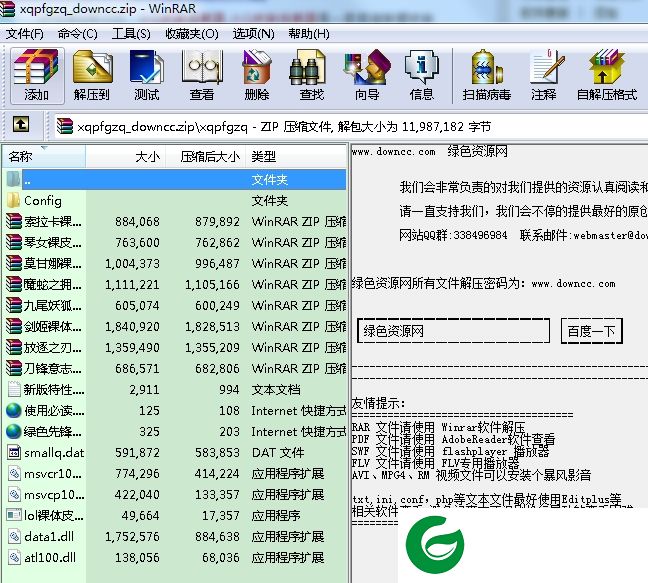Click the DAT 文件 type cell
648x583 pixels.
click(278, 453)
